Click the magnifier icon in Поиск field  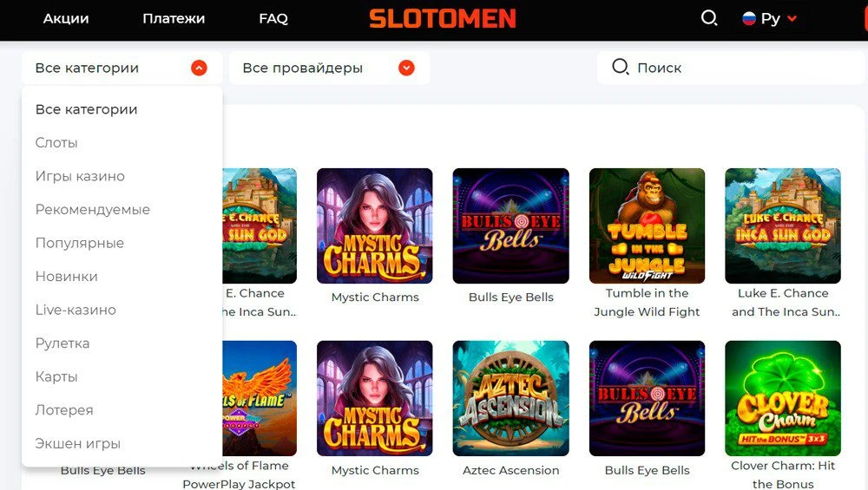point(620,67)
